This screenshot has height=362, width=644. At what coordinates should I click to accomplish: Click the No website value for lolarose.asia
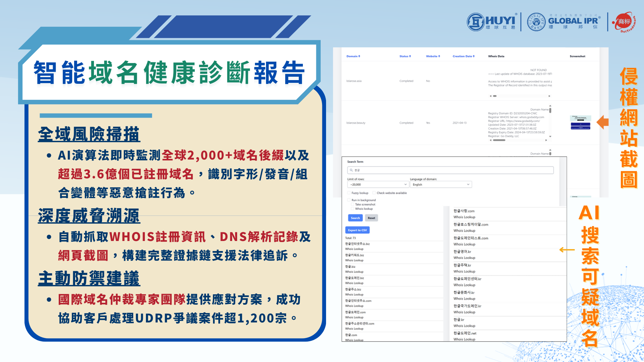[428, 81]
